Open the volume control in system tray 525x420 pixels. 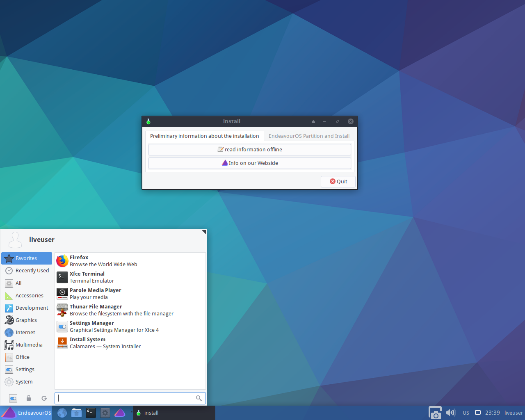pyautogui.click(x=451, y=413)
